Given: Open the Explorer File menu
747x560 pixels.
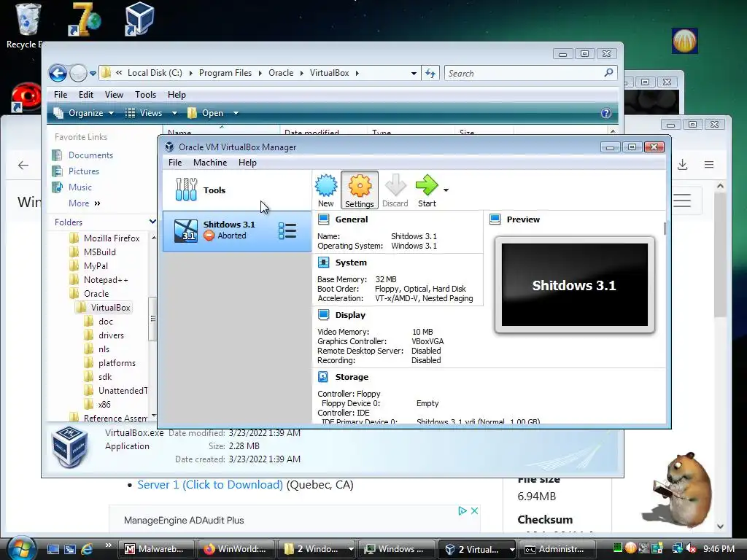Looking at the screenshot, I should pos(61,94).
